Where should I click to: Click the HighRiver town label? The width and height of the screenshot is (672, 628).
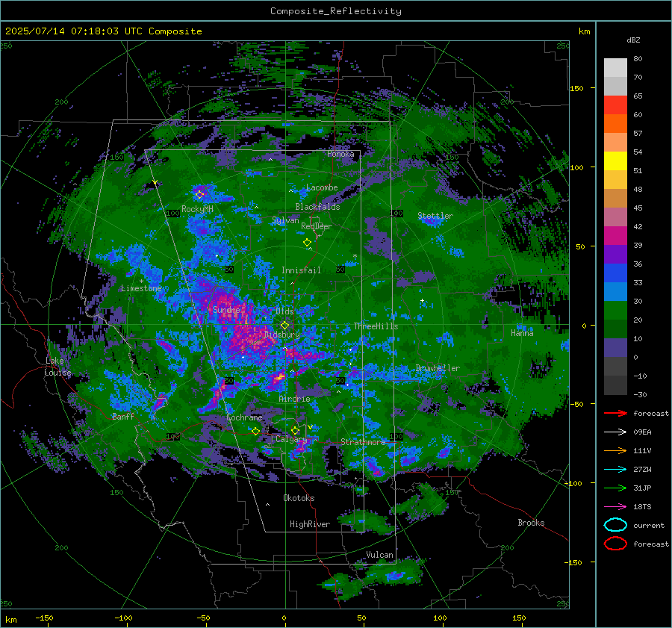[x=310, y=524]
